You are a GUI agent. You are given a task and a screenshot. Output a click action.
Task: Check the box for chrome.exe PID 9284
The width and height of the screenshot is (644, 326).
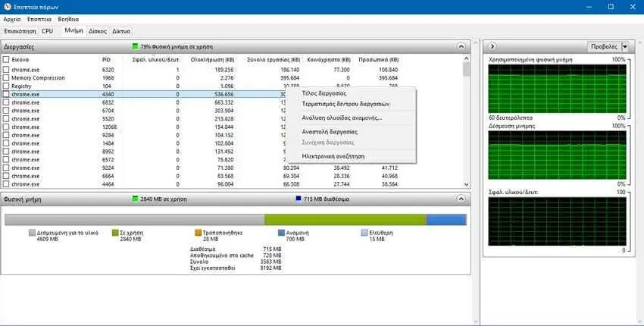[x=6, y=135]
